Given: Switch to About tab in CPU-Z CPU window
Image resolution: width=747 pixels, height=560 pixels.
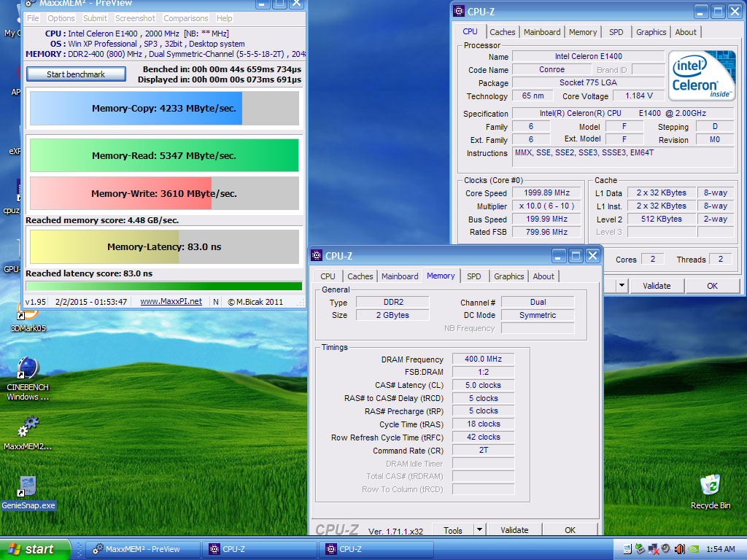Looking at the screenshot, I should [x=686, y=32].
